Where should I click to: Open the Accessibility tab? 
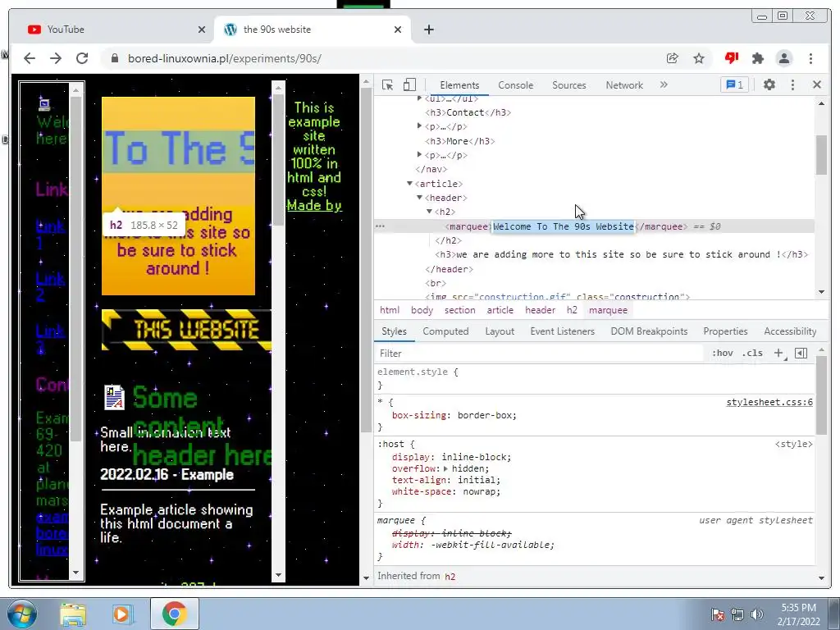click(790, 331)
